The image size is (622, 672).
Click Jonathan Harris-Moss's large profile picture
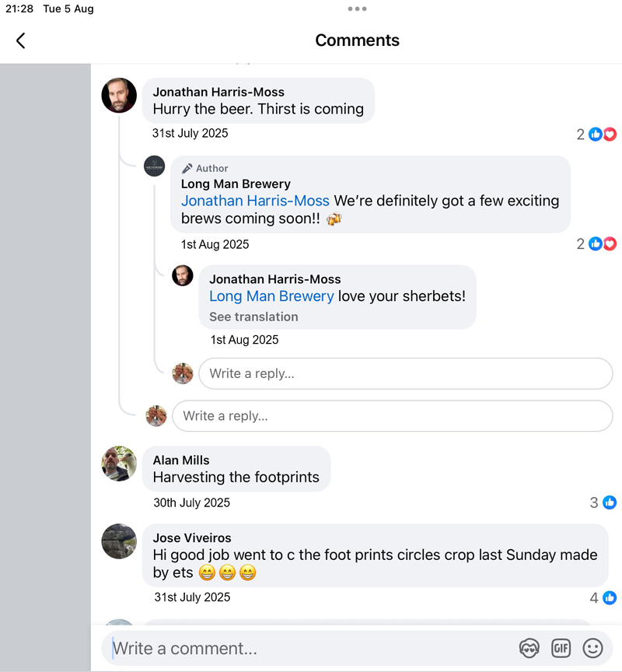[x=119, y=95]
